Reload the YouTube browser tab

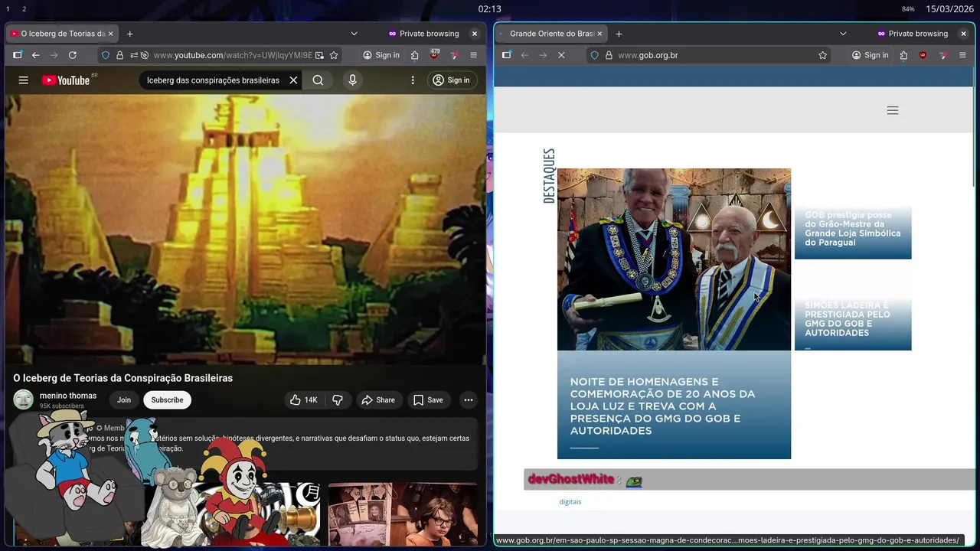(x=72, y=55)
